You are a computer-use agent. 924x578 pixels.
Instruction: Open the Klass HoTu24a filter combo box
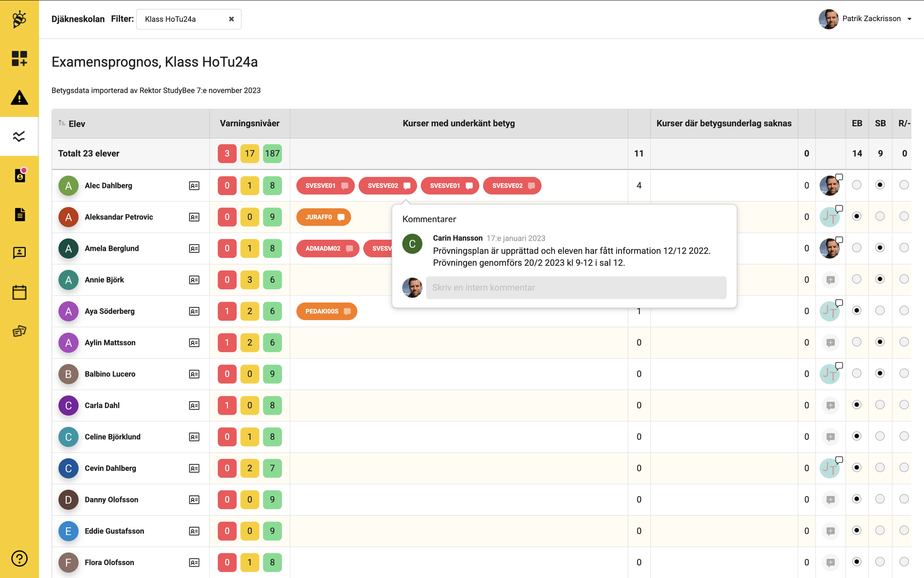click(x=189, y=19)
